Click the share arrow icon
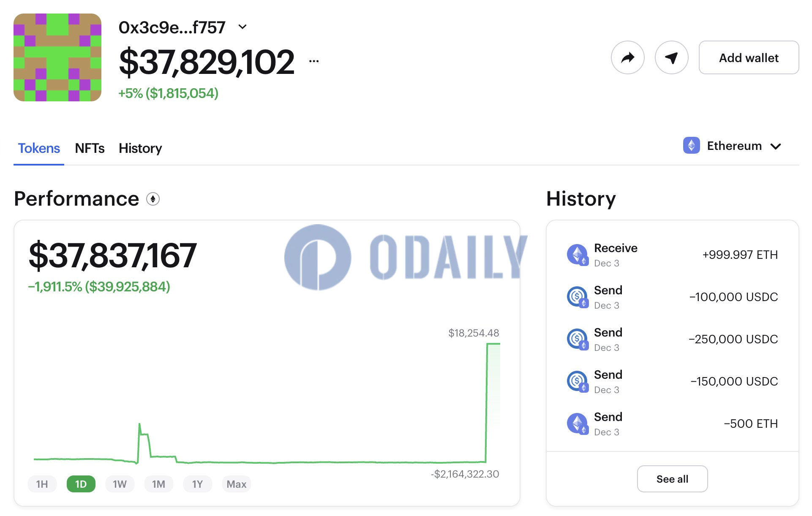 pos(628,57)
